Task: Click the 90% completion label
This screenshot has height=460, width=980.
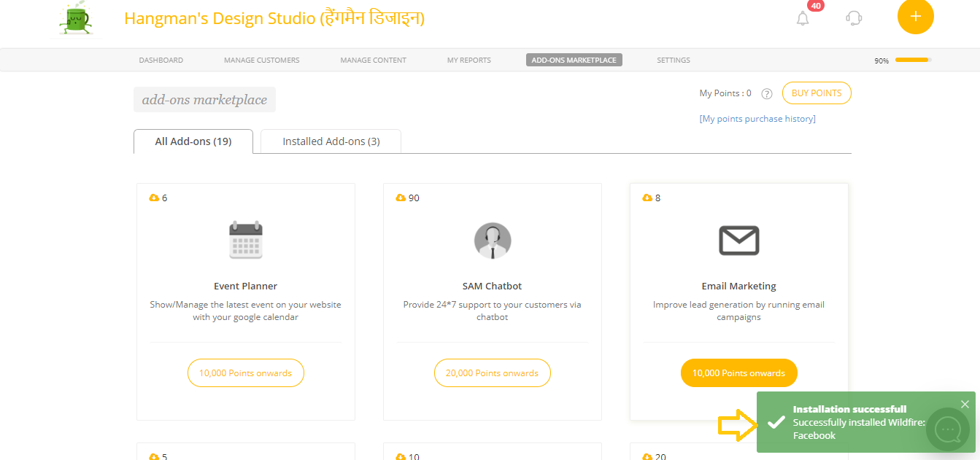Action: (881, 61)
